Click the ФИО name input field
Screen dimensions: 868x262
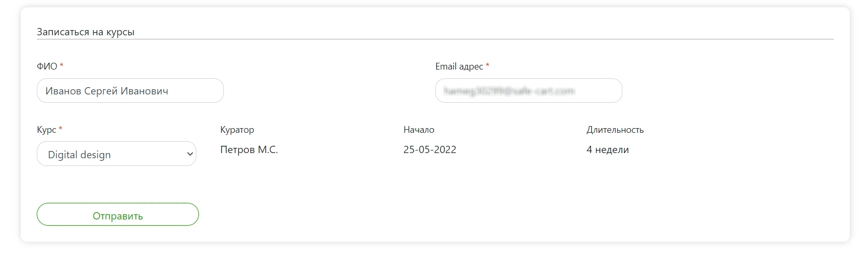(x=130, y=91)
